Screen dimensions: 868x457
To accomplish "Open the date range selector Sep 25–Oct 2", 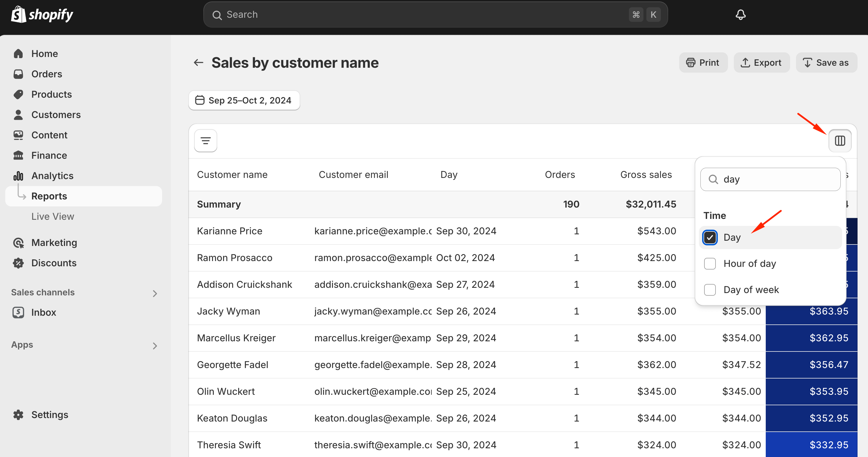I will tap(245, 101).
